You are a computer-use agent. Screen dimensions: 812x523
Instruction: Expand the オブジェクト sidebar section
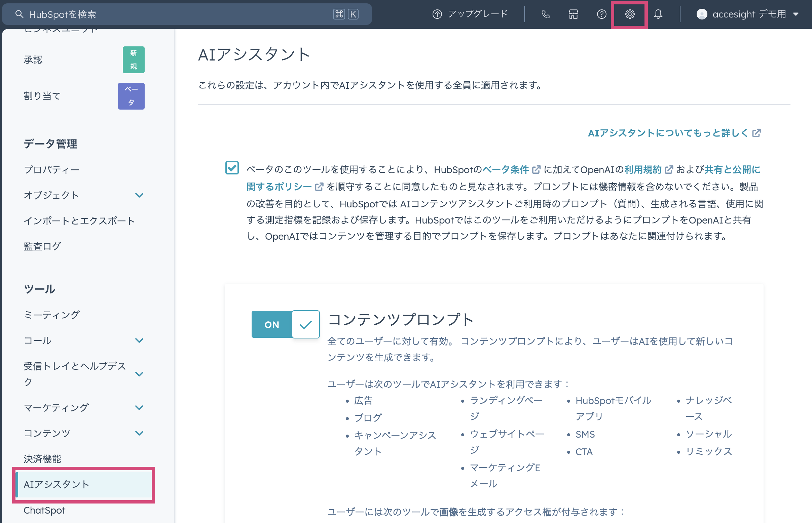(139, 195)
